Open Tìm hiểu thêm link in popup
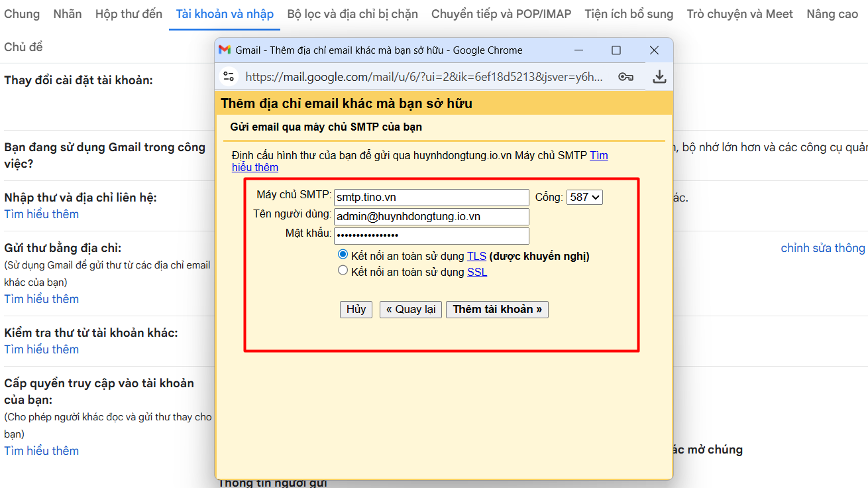This screenshot has width=868, height=488. click(599, 156)
